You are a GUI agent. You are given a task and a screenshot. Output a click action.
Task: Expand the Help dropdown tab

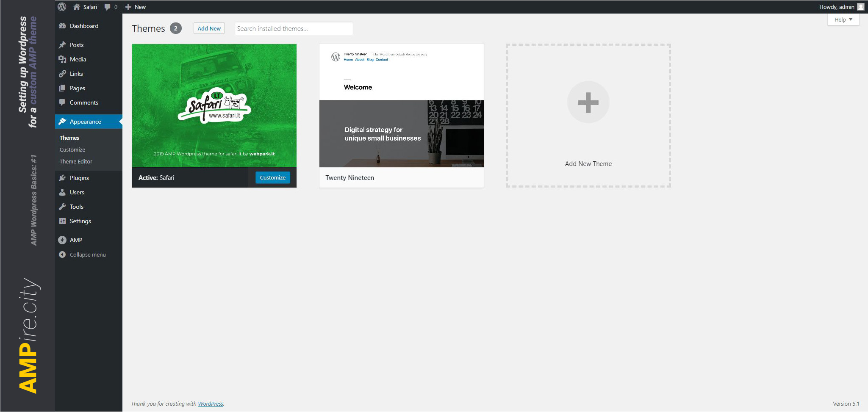(843, 19)
